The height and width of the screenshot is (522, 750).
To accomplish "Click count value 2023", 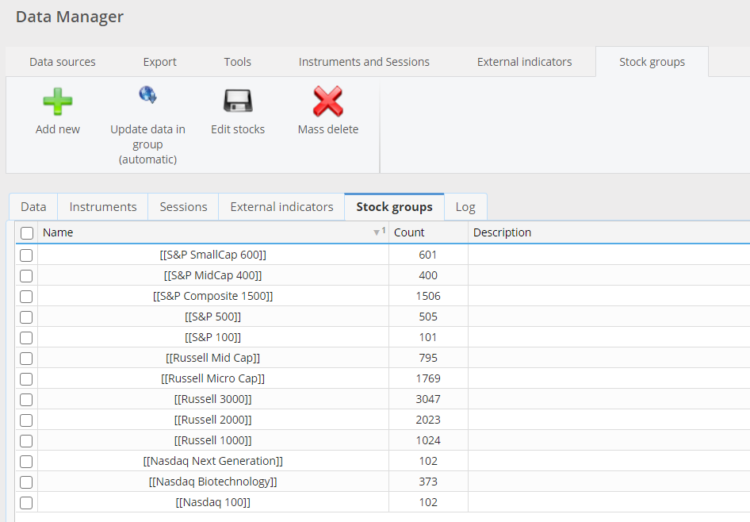I will pyautogui.click(x=428, y=420).
